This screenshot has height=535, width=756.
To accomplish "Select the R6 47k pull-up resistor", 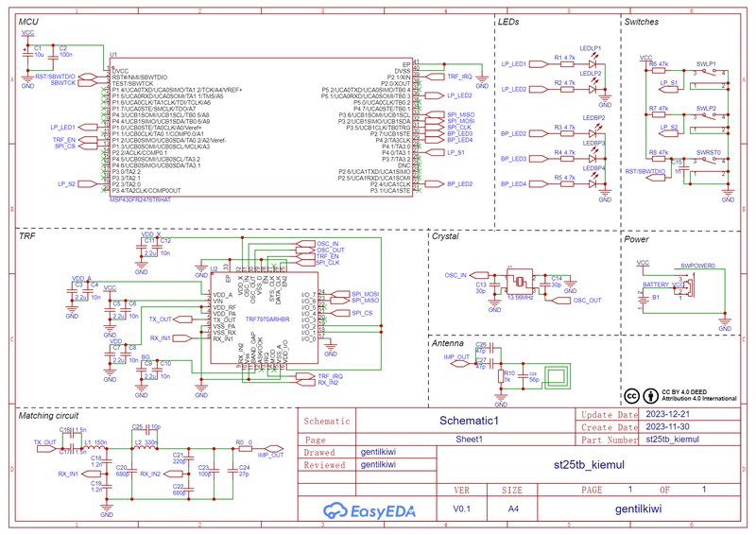I will coord(659,71).
